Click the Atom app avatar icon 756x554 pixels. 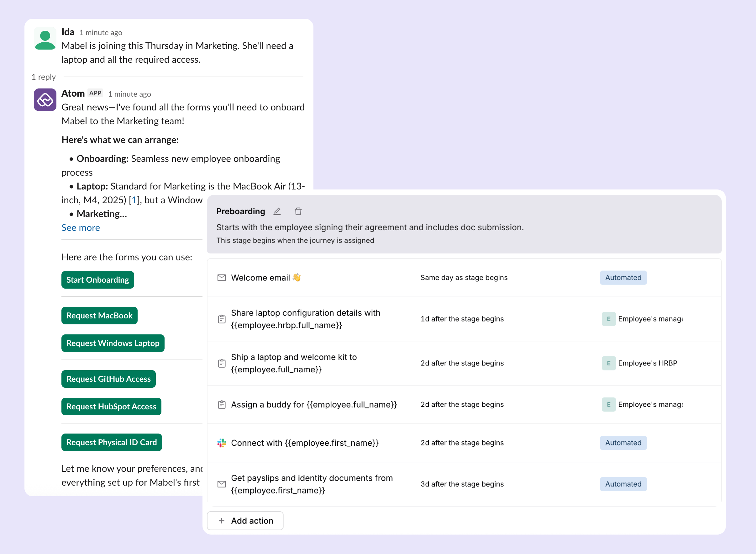[45, 99]
